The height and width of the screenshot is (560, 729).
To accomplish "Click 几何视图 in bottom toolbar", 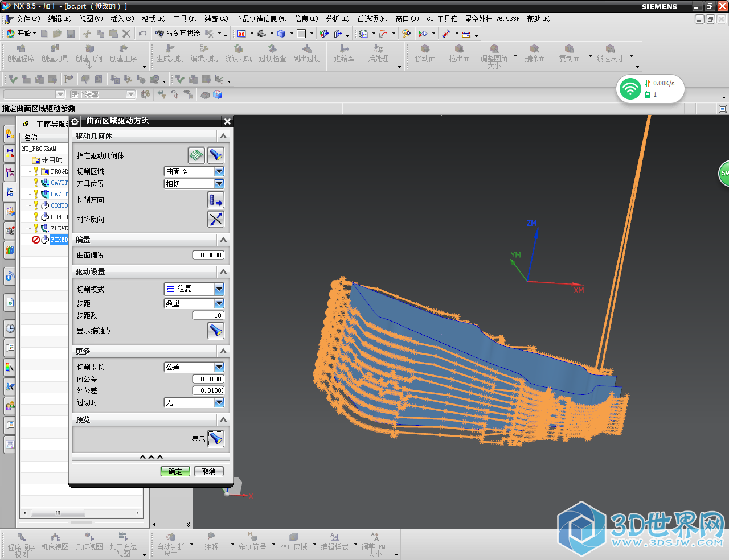I will (89, 542).
